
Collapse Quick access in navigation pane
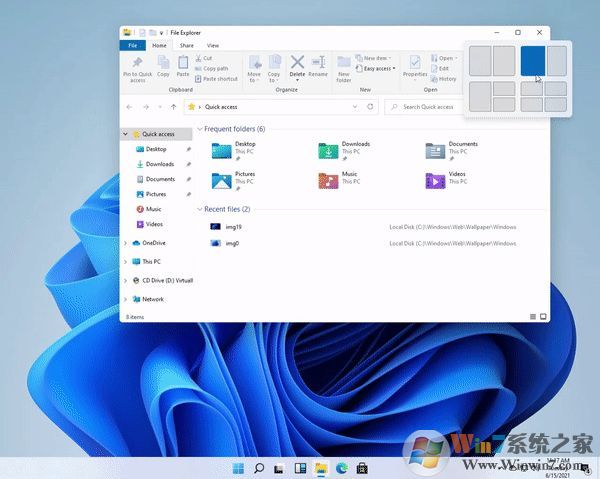point(125,134)
